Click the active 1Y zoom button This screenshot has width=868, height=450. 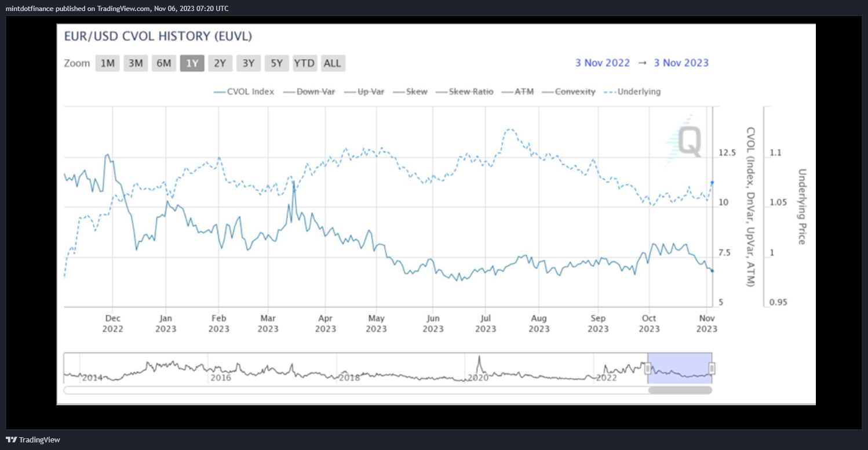(x=192, y=63)
